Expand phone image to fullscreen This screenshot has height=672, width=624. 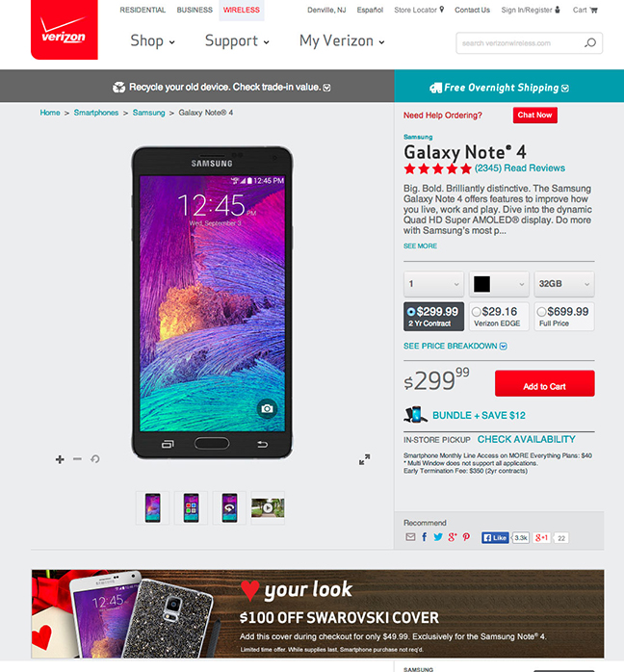coord(364,459)
